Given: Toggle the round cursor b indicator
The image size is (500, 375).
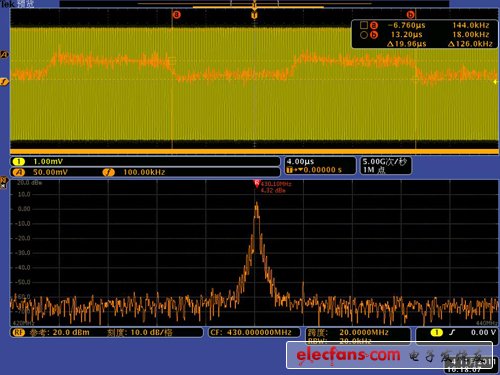Looking at the screenshot, I should click(x=364, y=35).
